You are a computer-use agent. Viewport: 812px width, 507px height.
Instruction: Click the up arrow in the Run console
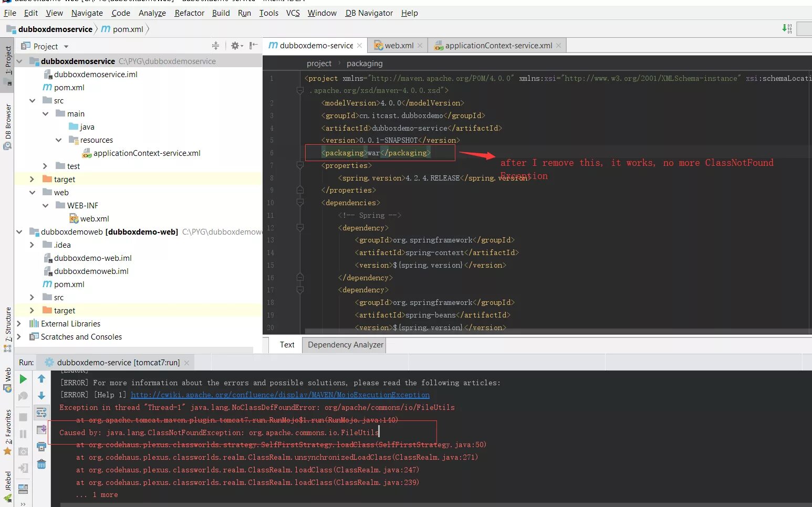click(41, 379)
